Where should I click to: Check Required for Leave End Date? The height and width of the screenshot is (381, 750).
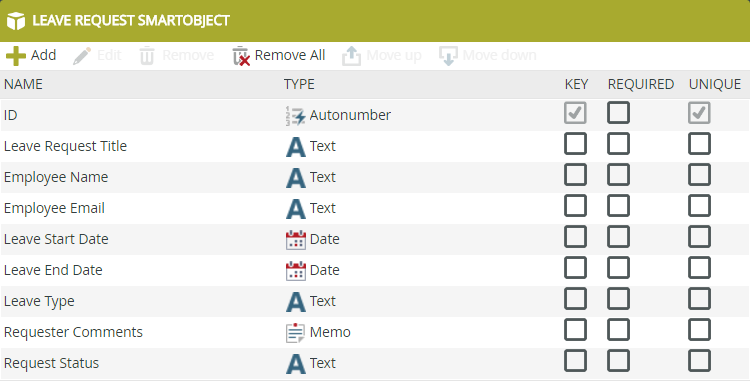click(x=618, y=268)
